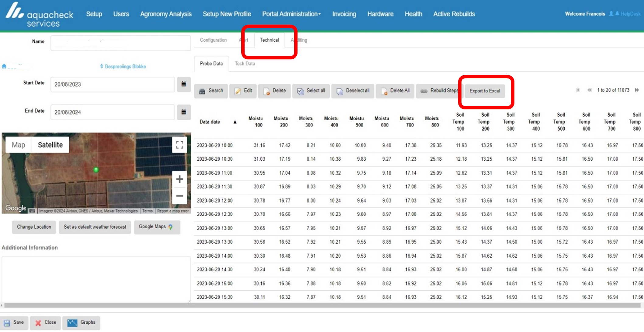This screenshot has height=332, width=644.
Task: Click the Save button
Action: [x=14, y=323]
